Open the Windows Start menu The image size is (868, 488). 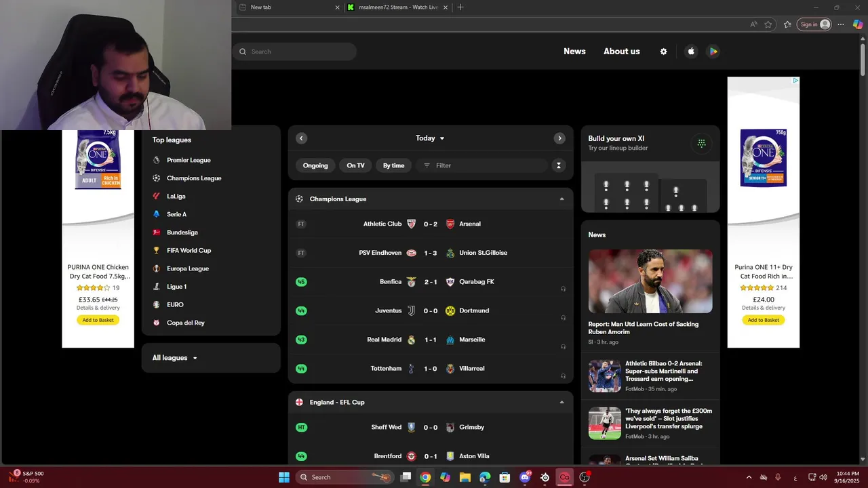(x=284, y=477)
